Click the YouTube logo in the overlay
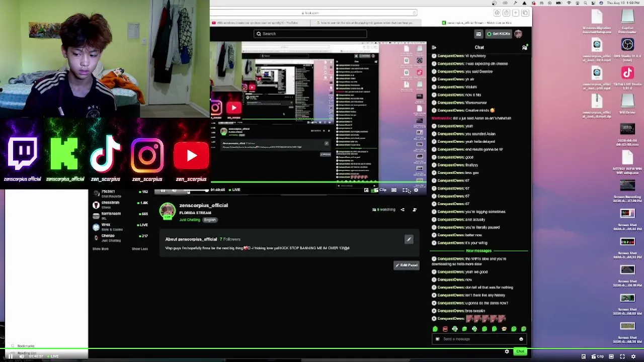Image resolution: width=644 pixels, height=362 pixels. pyautogui.click(x=191, y=156)
